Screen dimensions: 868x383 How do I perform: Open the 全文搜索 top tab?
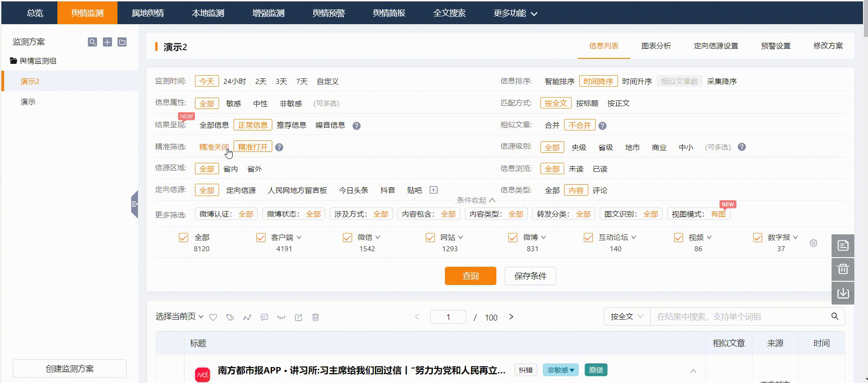(x=449, y=13)
